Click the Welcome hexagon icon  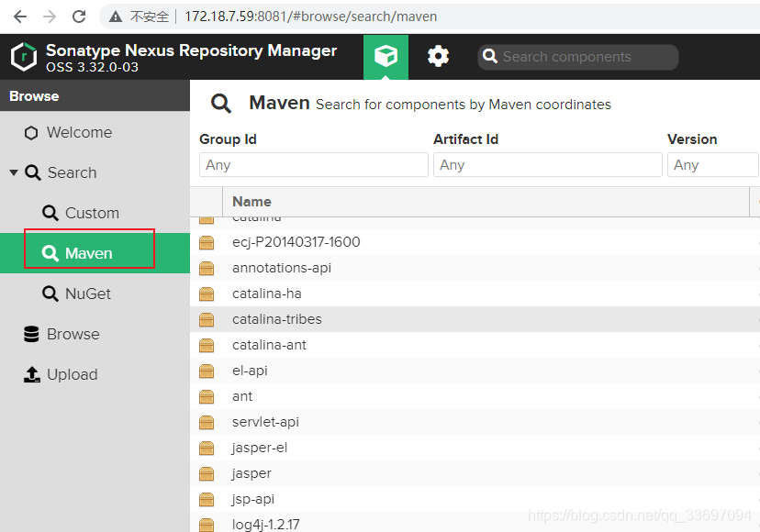pos(31,133)
